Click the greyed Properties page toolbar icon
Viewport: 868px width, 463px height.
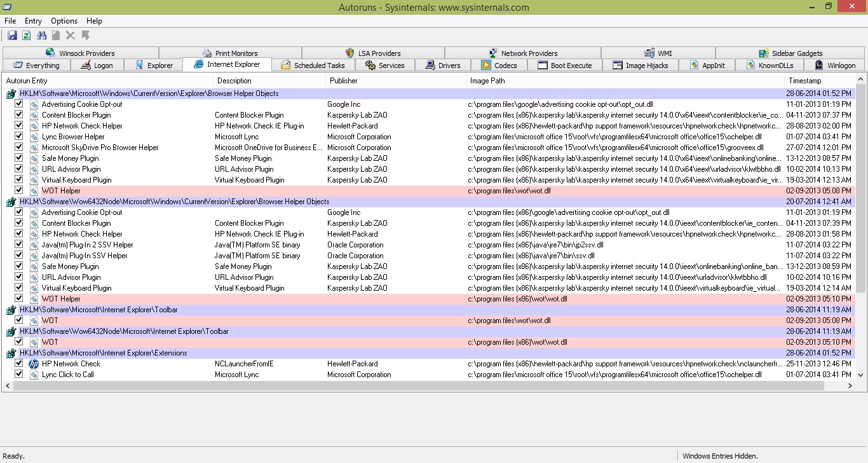pyautogui.click(x=56, y=36)
